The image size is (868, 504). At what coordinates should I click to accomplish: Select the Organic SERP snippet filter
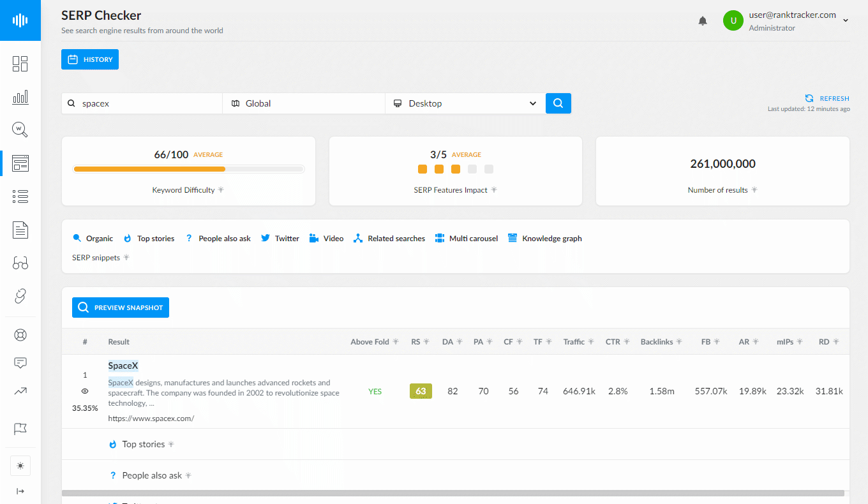pos(93,239)
